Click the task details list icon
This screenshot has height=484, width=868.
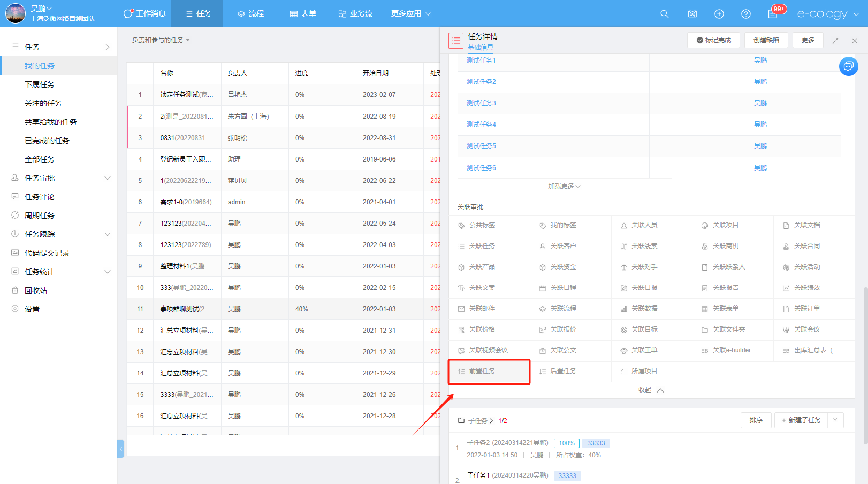(x=455, y=41)
